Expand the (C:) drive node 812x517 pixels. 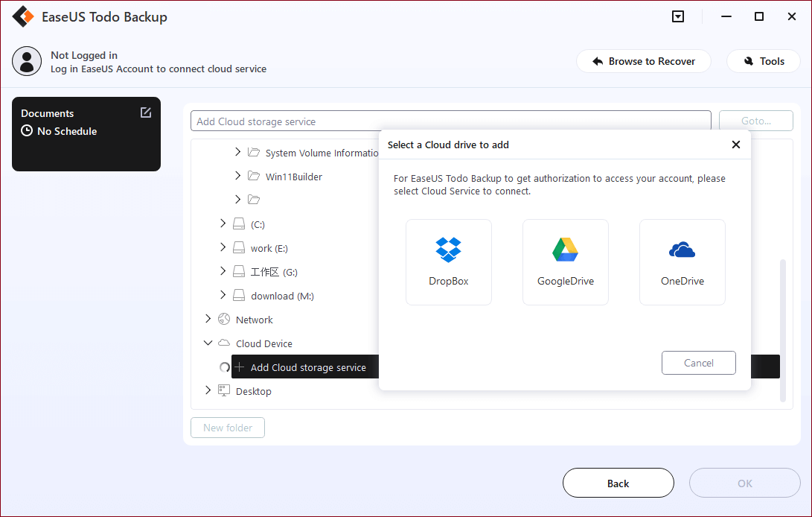point(223,223)
